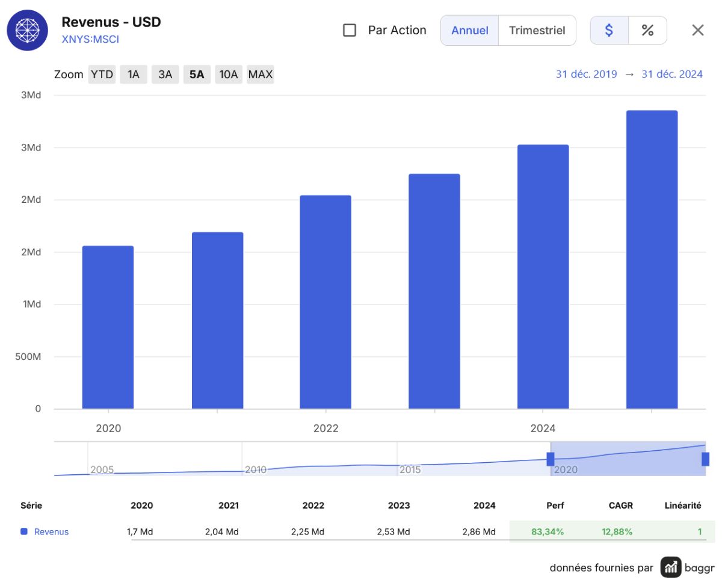This screenshot has height=588, width=722.
Task: Grab the left navigator range handle
Action: (551, 459)
